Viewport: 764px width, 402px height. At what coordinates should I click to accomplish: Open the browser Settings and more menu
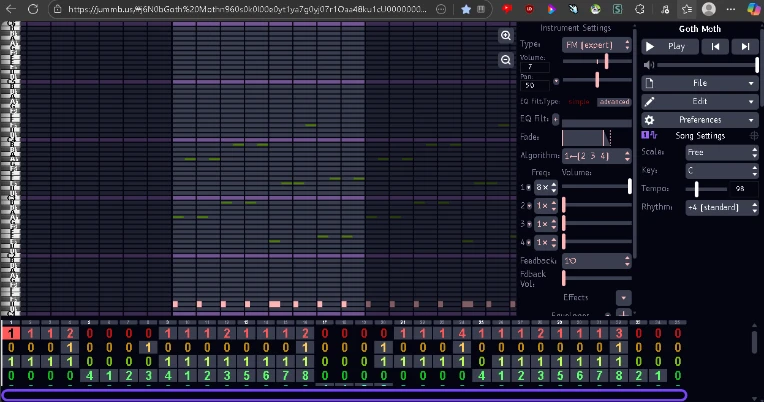pos(730,9)
